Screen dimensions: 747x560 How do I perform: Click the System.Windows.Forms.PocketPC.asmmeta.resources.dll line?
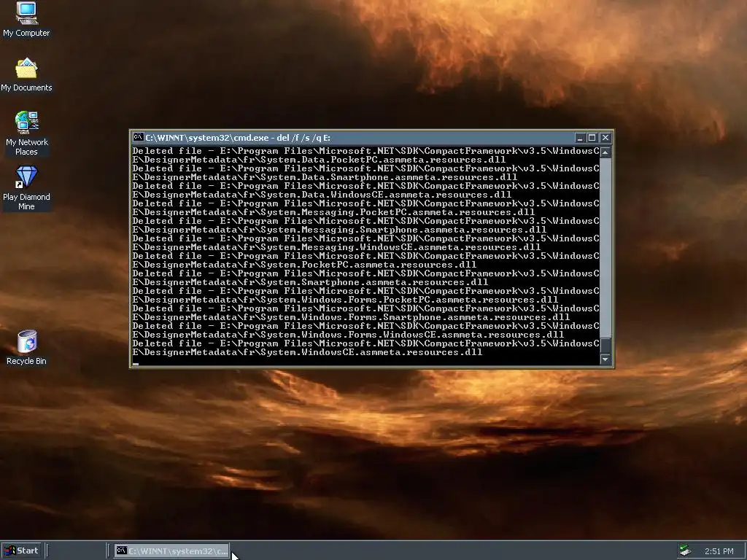click(x=345, y=300)
